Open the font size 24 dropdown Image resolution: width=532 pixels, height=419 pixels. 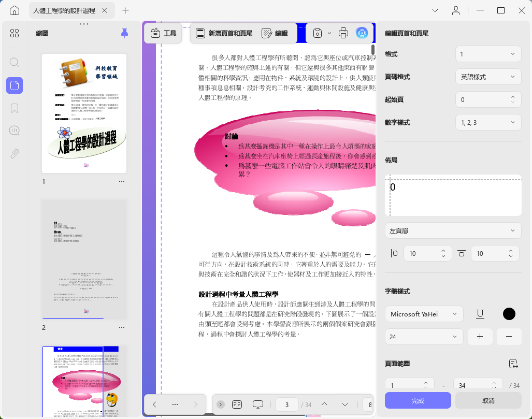[x=424, y=337]
